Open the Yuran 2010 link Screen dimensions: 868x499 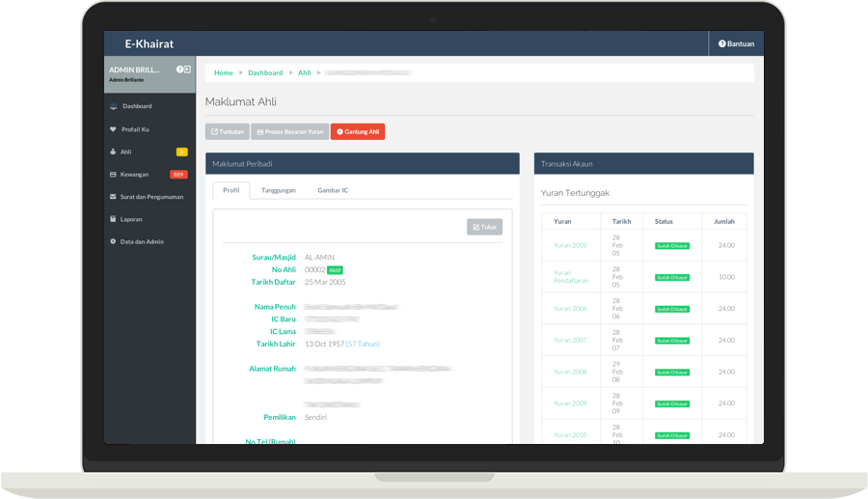tap(570, 434)
